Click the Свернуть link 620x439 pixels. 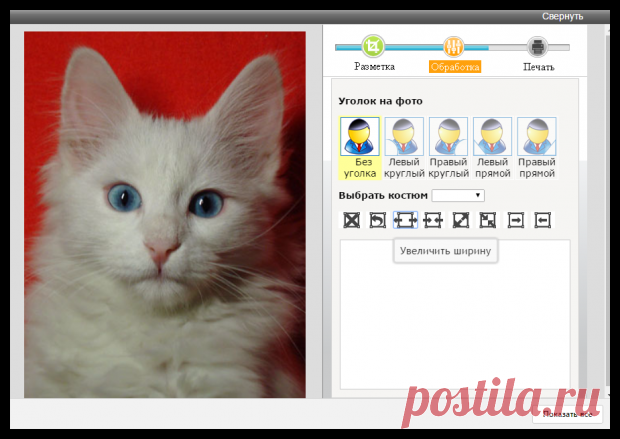(562, 16)
